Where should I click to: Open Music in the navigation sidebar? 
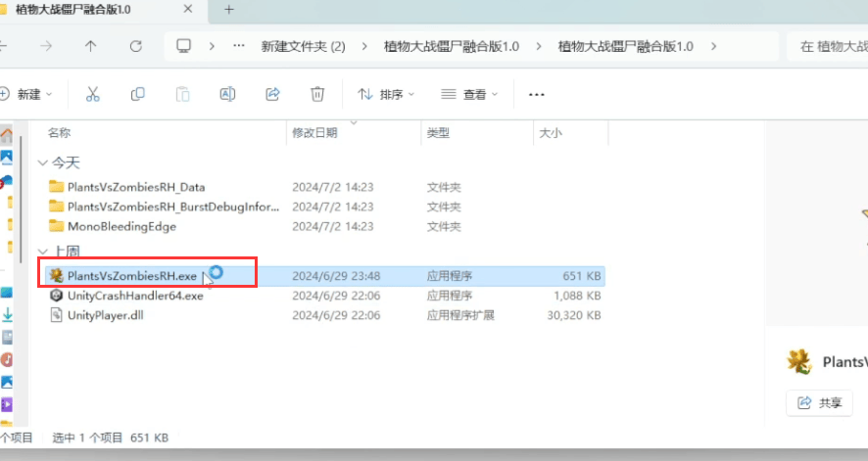(x=7, y=360)
